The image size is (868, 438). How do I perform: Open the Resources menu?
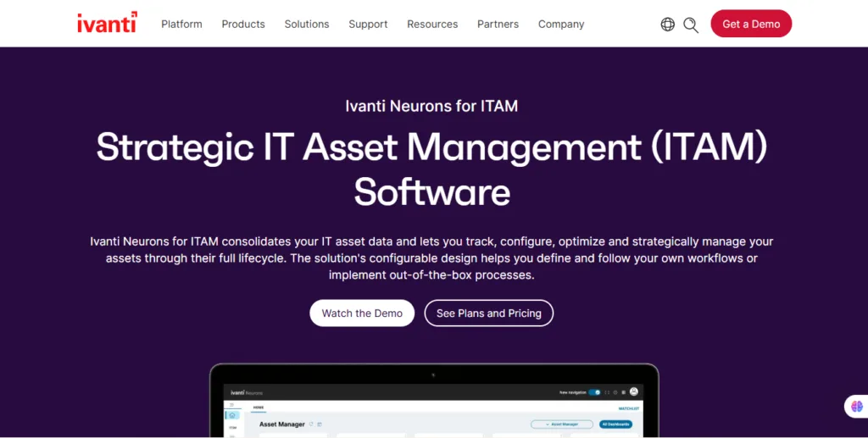pyautogui.click(x=432, y=25)
